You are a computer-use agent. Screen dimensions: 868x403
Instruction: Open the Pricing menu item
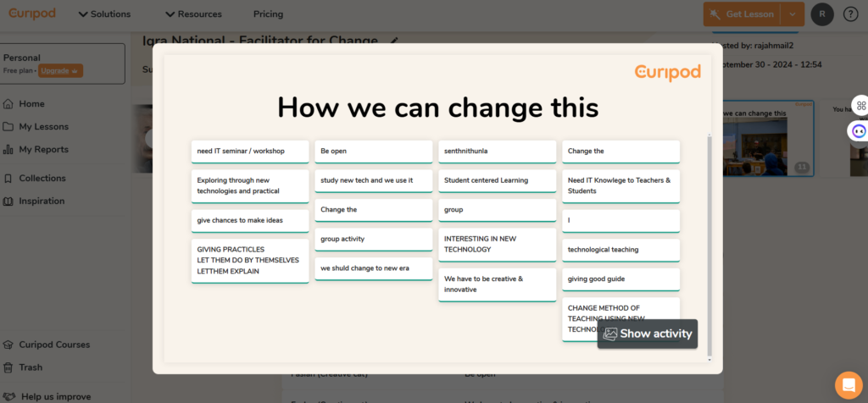click(268, 14)
